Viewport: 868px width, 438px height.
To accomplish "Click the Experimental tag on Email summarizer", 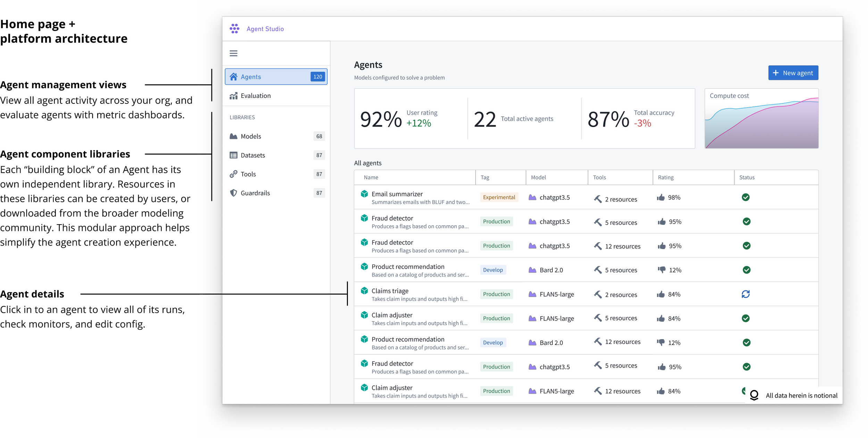I will [499, 197].
